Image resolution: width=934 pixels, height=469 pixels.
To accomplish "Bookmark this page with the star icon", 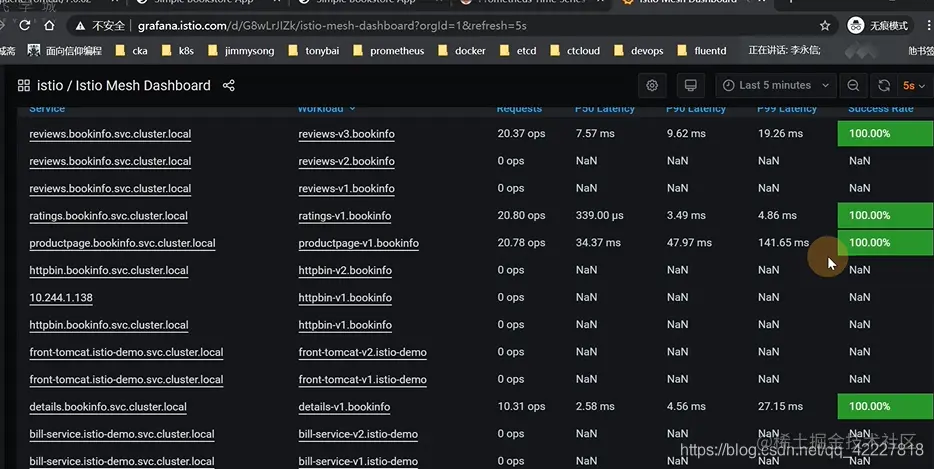I will (x=824, y=26).
